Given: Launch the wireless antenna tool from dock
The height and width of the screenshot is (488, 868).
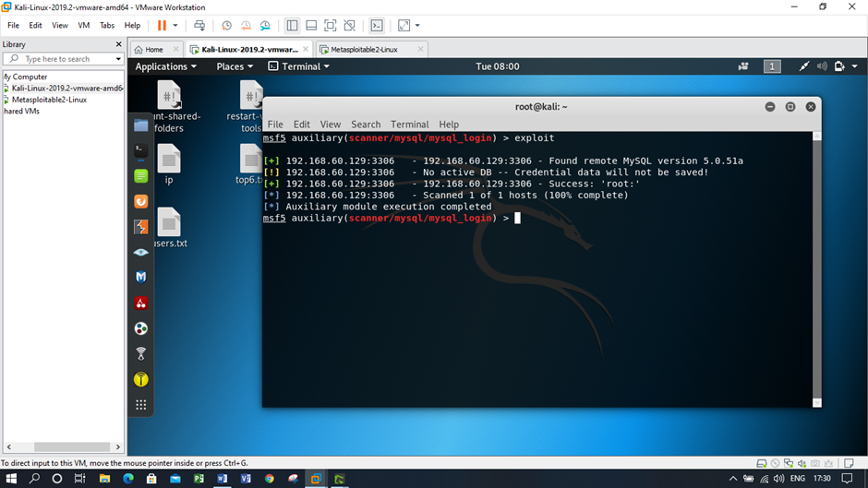Looking at the screenshot, I should pyautogui.click(x=141, y=353).
